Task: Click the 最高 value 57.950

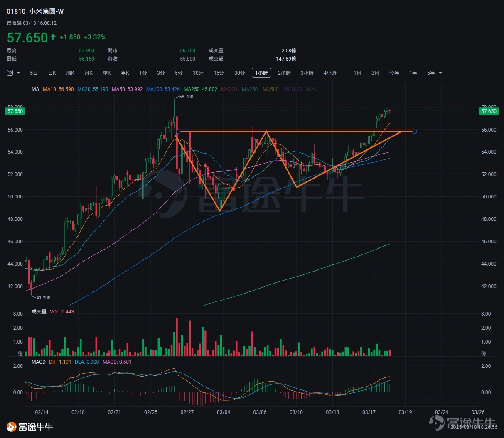Action: pos(86,51)
